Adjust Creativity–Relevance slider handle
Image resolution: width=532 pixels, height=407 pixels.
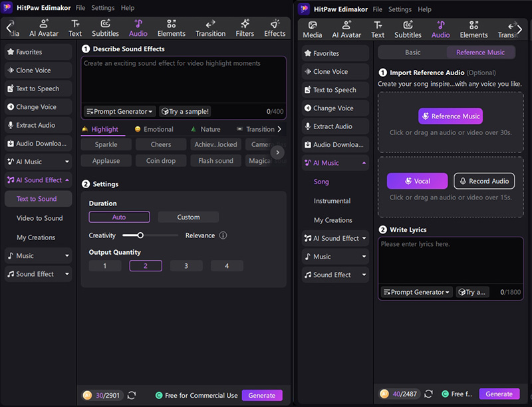click(140, 235)
